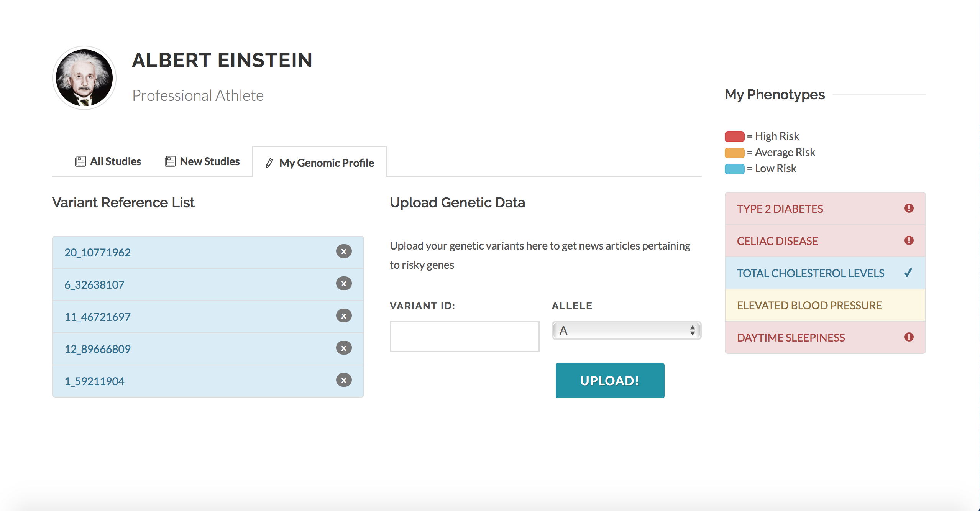Screen dimensions: 980x511
Task: Select the My Genomic Profile tab
Action: coord(320,163)
